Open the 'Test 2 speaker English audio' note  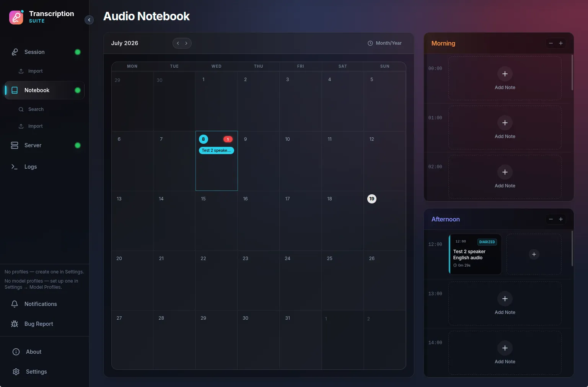point(475,254)
